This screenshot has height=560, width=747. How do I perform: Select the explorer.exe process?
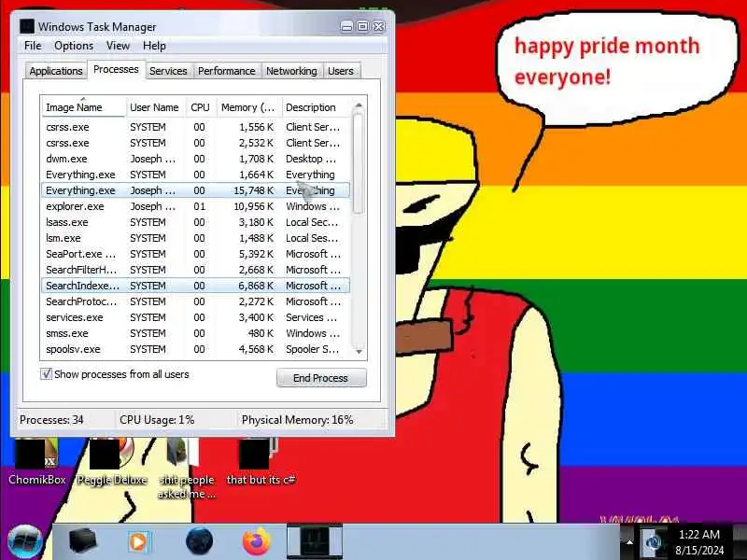(196, 206)
